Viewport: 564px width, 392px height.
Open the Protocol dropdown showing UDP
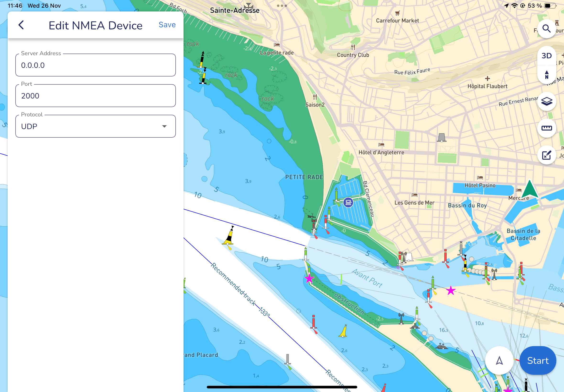pos(96,126)
